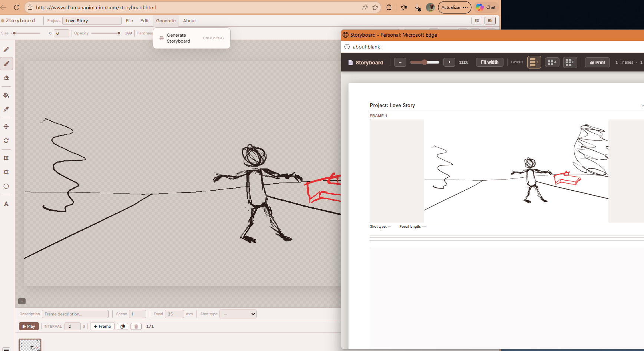Select the Text tool (A)
644x351 pixels.
click(x=6, y=204)
